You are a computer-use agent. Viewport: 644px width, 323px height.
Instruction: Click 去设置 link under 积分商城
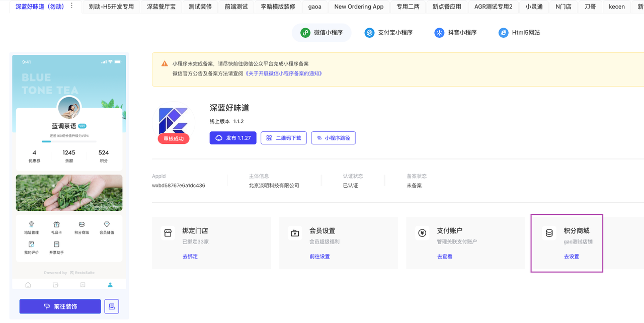pyautogui.click(x=572, y=257)
